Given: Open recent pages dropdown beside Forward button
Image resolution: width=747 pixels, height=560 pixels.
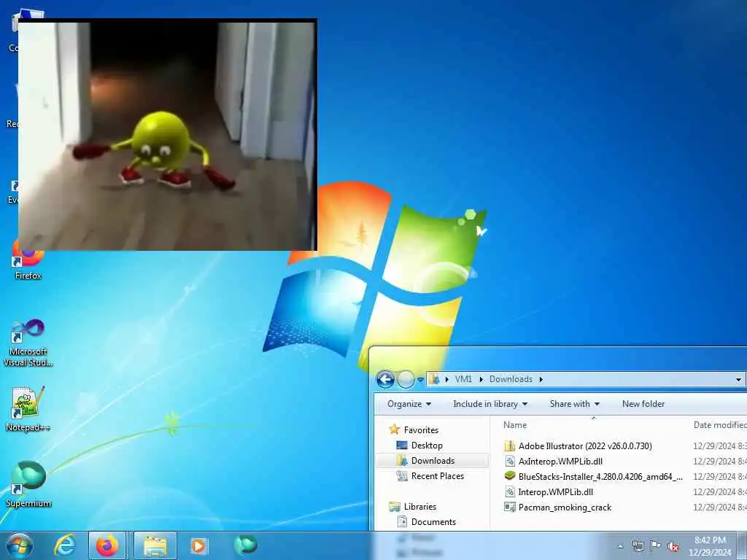Looking at the screenshot, I should (x=420, y=380).
